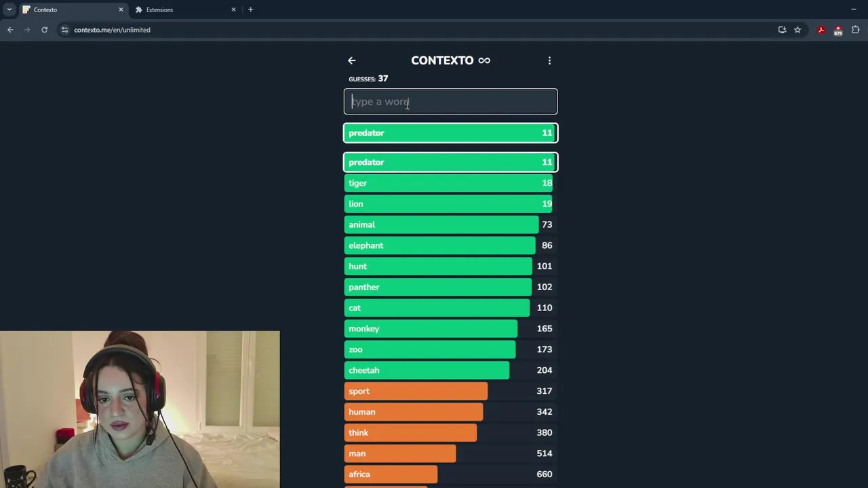Go back using the browser back arrow
Viewport: 868px width, 488px height.
[x=10, y=30]
